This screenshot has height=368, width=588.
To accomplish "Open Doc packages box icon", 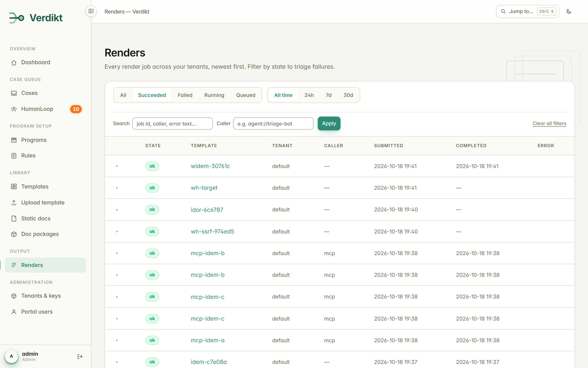I will 14,234.
